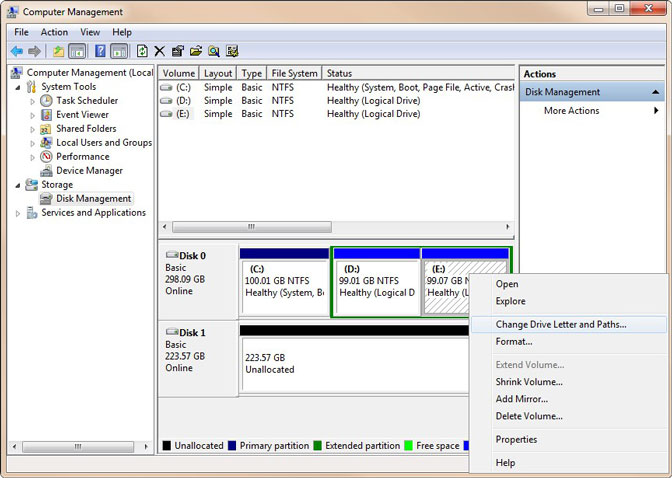The width and height of the screenshot is (672, 478).
Task: Select Disk Management in the tree
Action: pyautogui.click(x=93, y=198)
